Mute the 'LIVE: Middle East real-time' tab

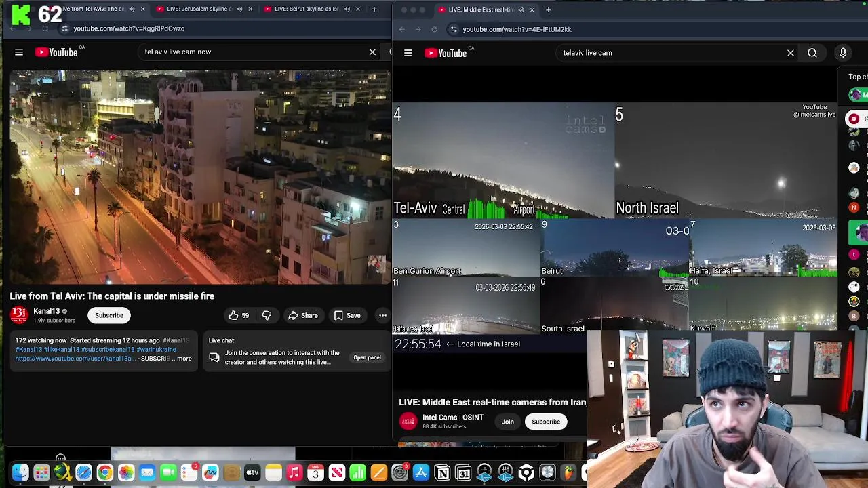coord(521,9)
